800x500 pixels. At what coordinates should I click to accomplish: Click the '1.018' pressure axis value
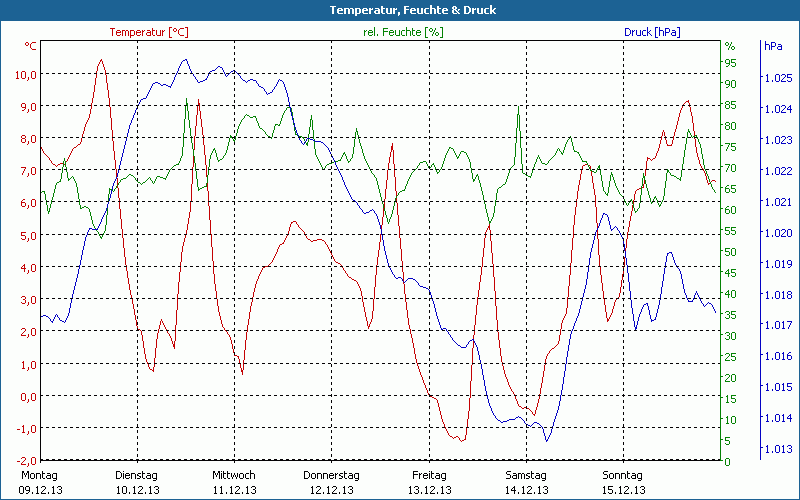(x=778, y=295)
